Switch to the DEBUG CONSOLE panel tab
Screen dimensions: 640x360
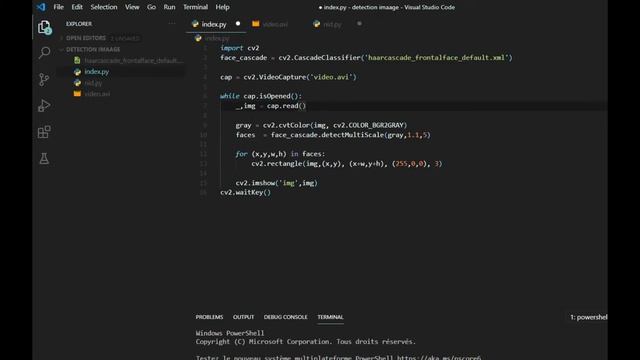click(x=285, y=317)
